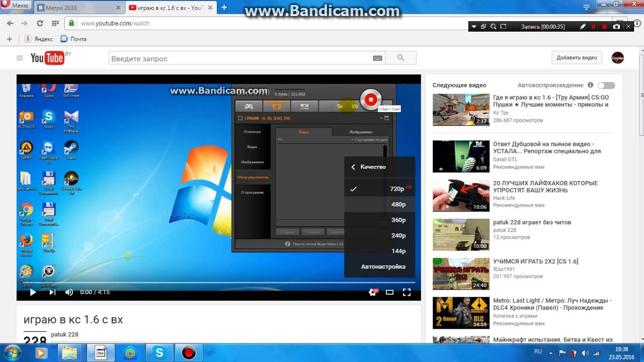Screen dimensions: 644x362
Task: Open the Opera Меню button
Action: tap(16, 6)
